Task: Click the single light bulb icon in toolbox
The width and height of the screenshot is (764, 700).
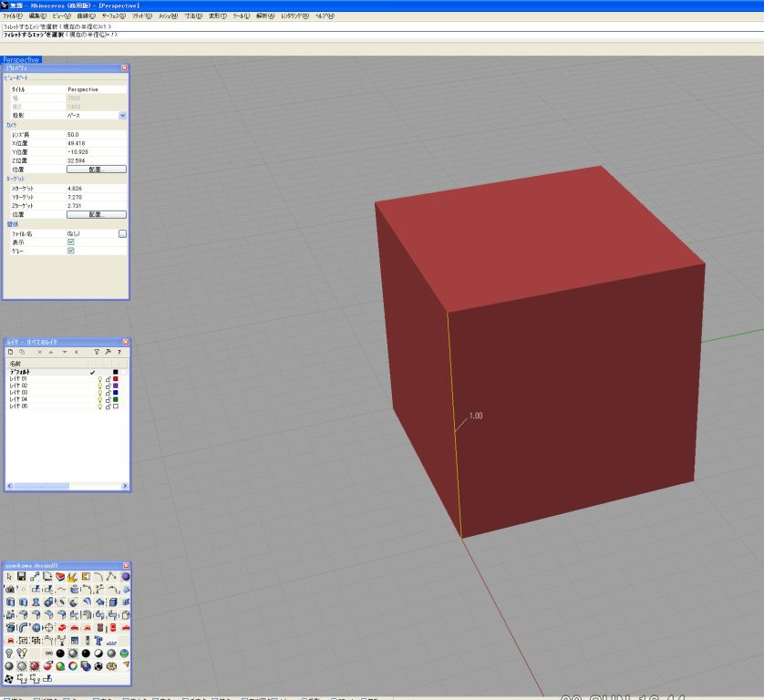Action: [10, 654]
